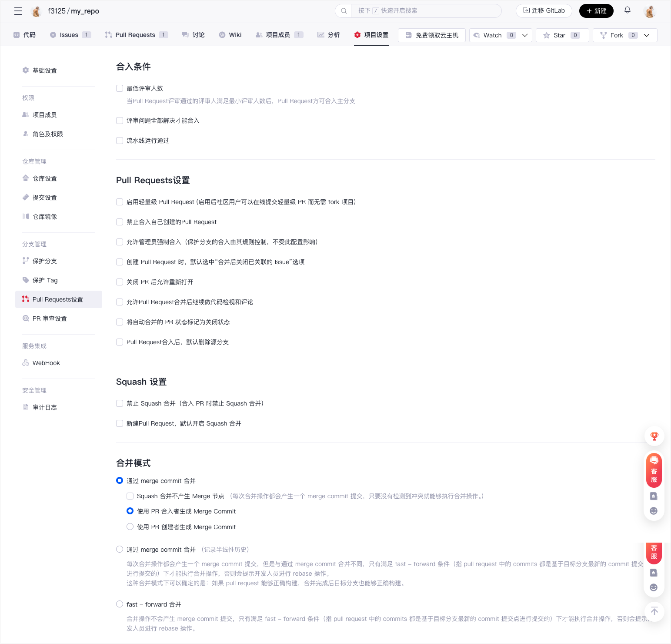Open the user avatar in top right

(x=650, y=11)
